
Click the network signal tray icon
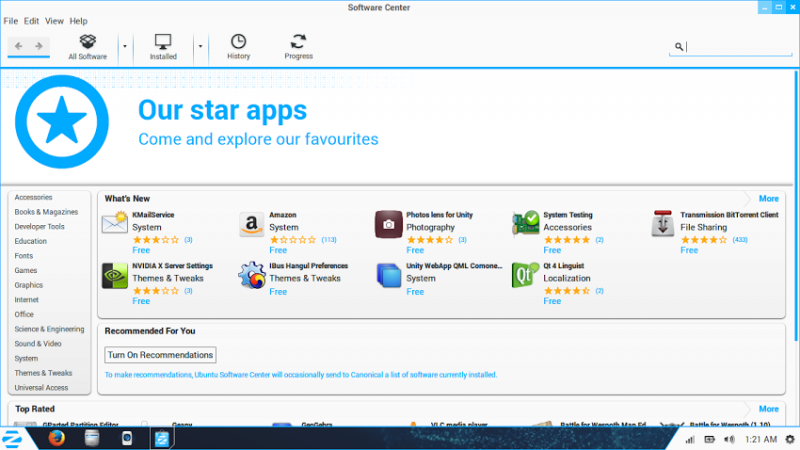(690, 439)
